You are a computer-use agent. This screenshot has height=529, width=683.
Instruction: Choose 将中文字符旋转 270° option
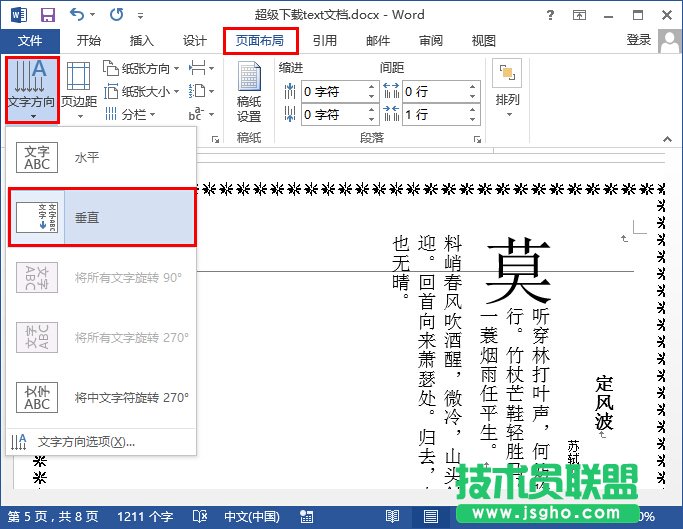point(102,397)
